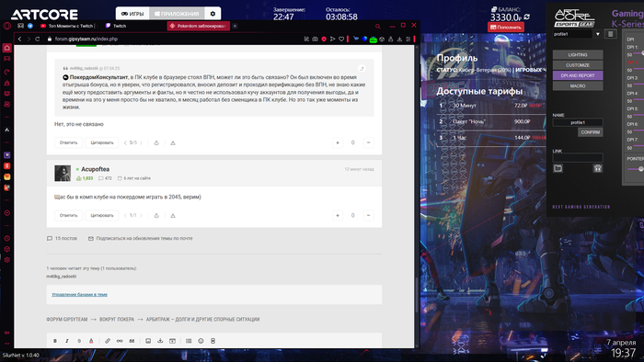Screen dimensions: 644x362
Task: Insert image in reply editor
Action: (148, 341)
